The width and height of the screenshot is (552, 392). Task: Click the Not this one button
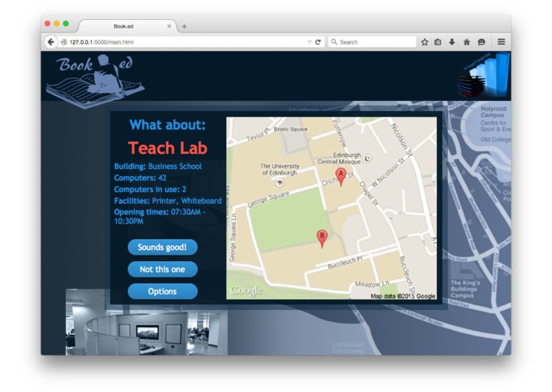162,269
